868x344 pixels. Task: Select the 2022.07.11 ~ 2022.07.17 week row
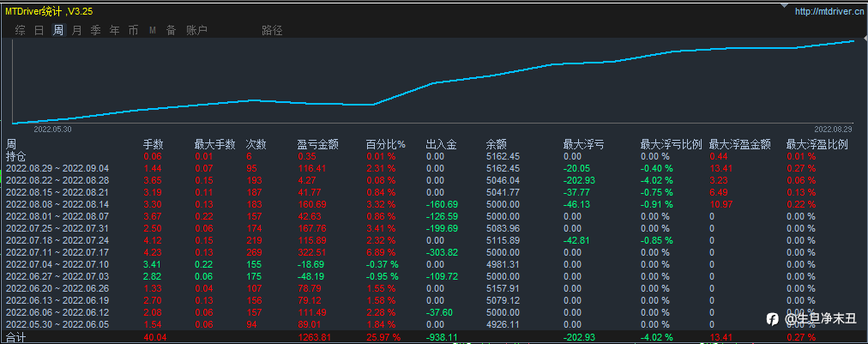pos(434,252)
